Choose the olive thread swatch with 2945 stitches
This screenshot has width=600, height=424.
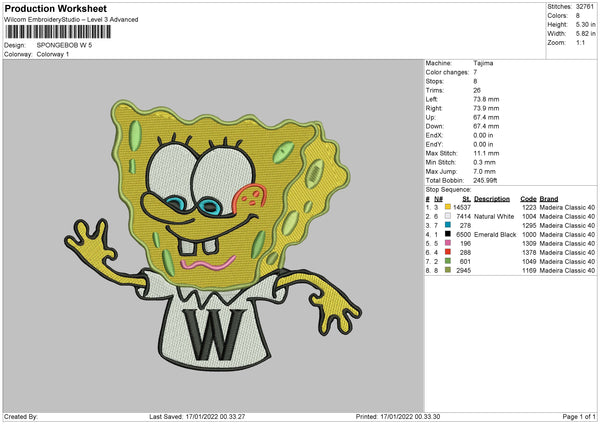[x=448, y=270]
